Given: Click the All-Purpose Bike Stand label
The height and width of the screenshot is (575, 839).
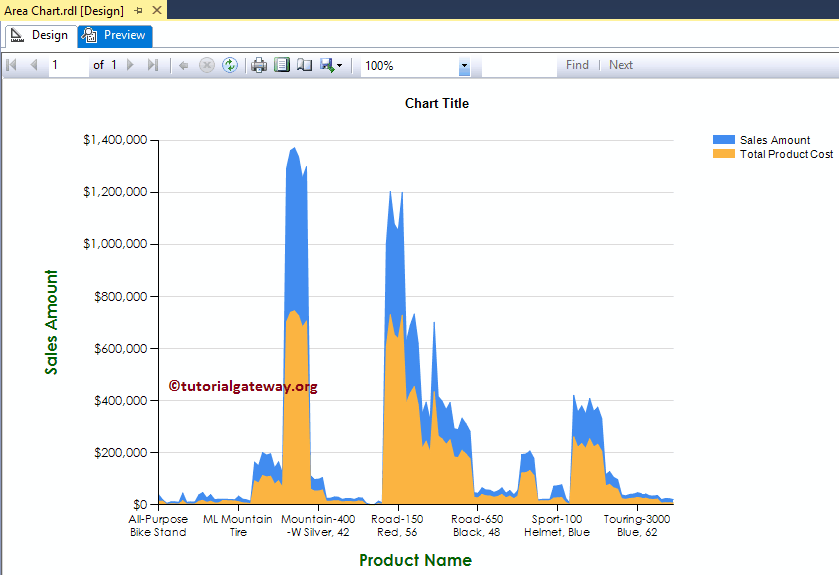Looking at the screenshot, I should click(158, 525).
